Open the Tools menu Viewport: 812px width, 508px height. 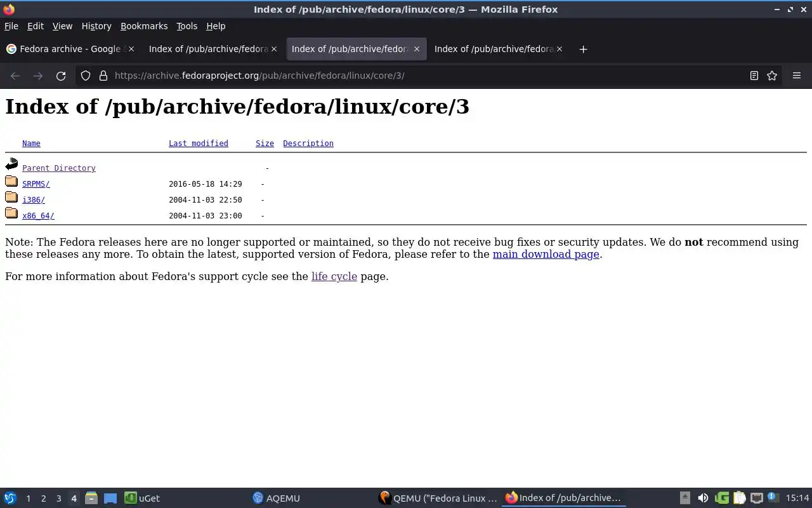187,26
